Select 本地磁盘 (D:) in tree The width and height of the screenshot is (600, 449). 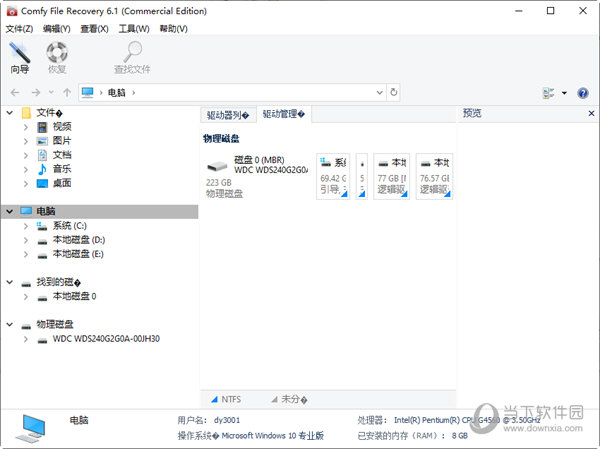coord(79,240)
